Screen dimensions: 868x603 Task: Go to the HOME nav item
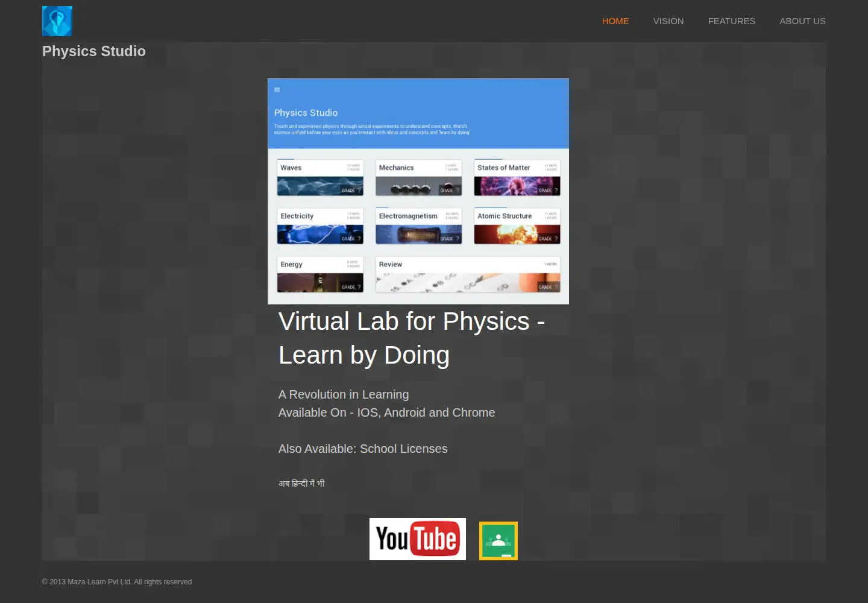[615, 21]
